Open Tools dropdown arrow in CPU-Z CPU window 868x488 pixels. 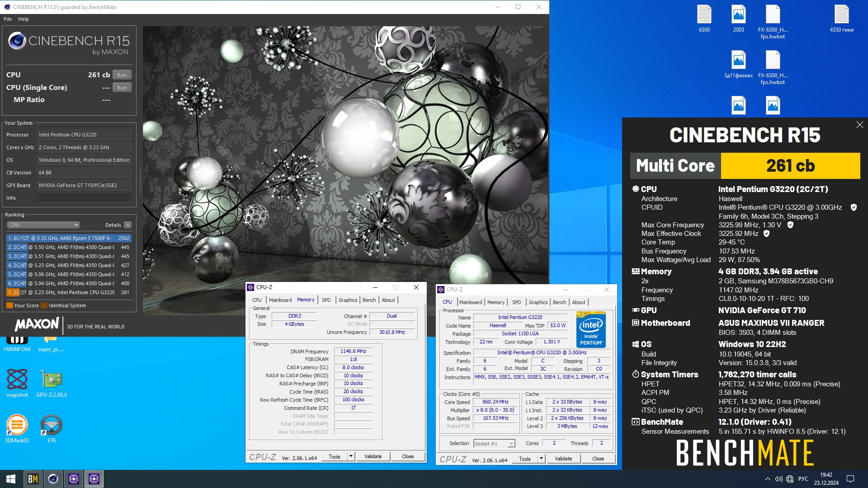pyautogui.click(x=541, y=459)
